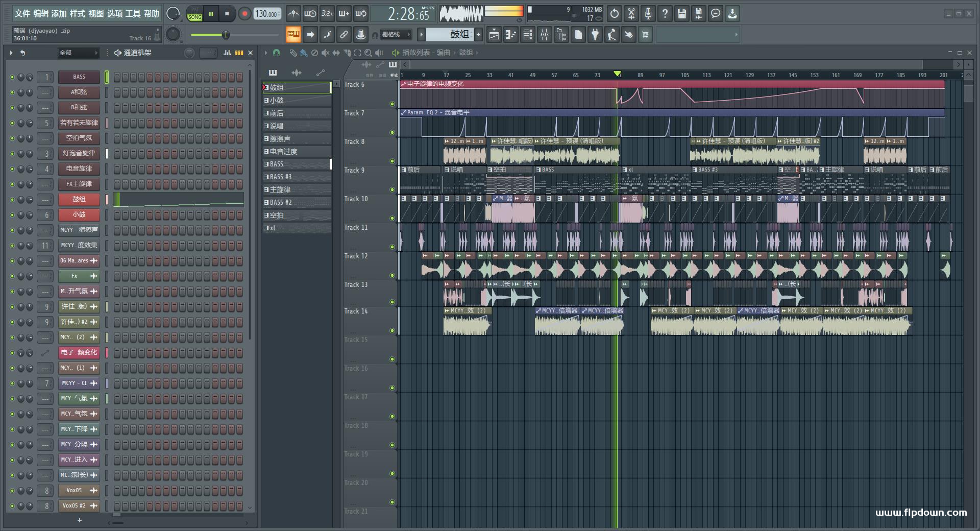Image resolution: width=980 pixels, height=531 pixels.
Task: Open the 选项 (Options) menu
Action: click(115, 14)
